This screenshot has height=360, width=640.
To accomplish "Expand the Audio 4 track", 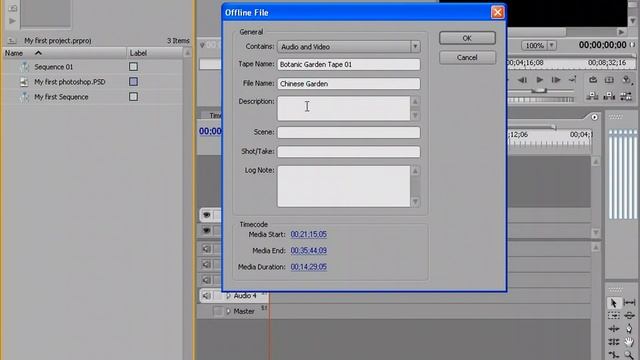I will pos(229,296).
